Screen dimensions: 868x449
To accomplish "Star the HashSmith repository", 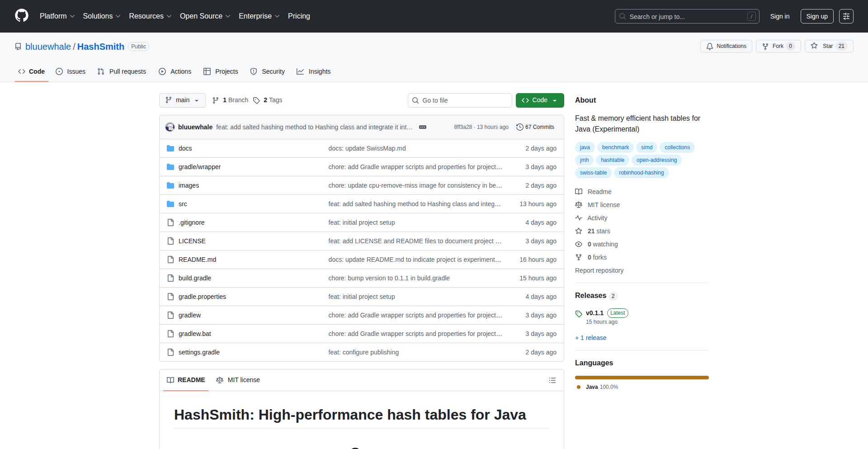I will (829, 46).
